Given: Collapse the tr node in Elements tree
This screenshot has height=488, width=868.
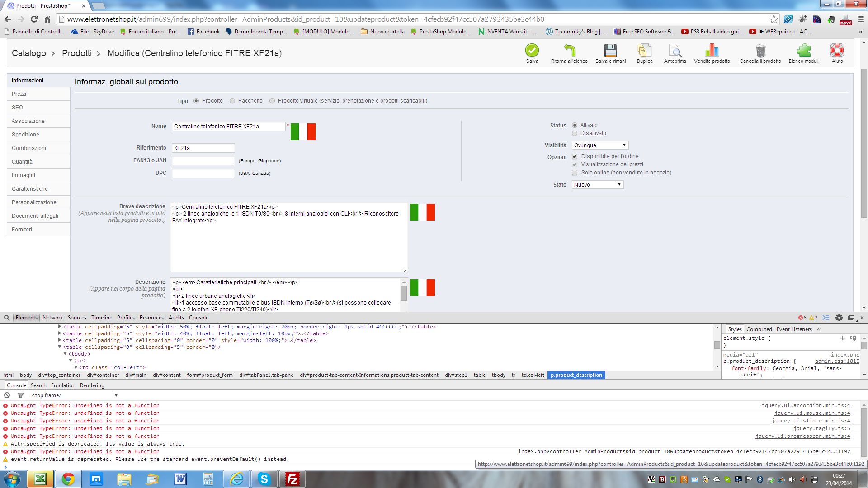Looking at the screenshot, I should coord(71,361).
